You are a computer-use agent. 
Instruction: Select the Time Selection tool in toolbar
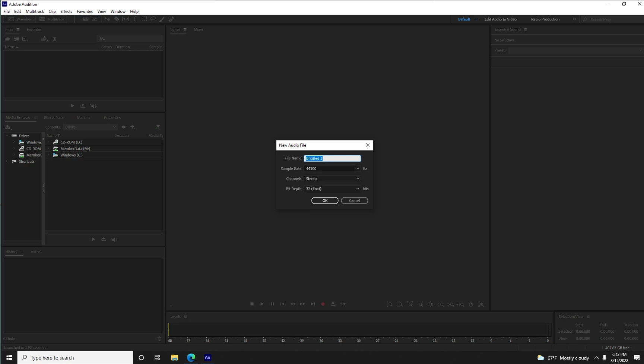[x=135, y=19]
